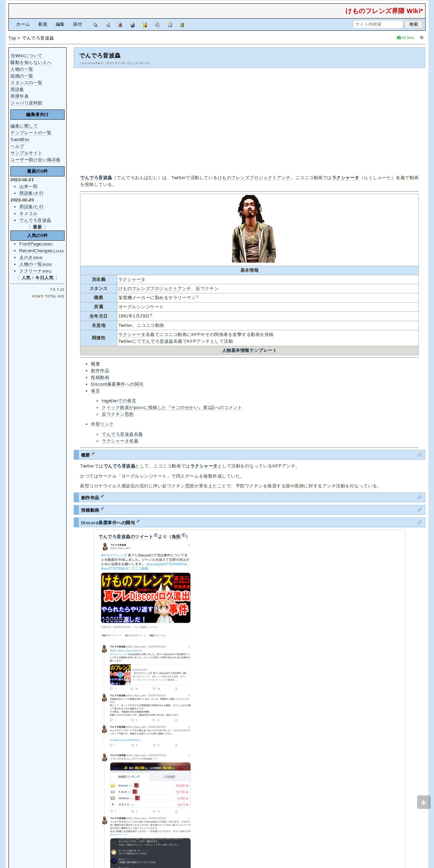Screen dimensions: 434x868
Task: Click the floppy disk icon in toolbar
Action: (x=132, y=25)
